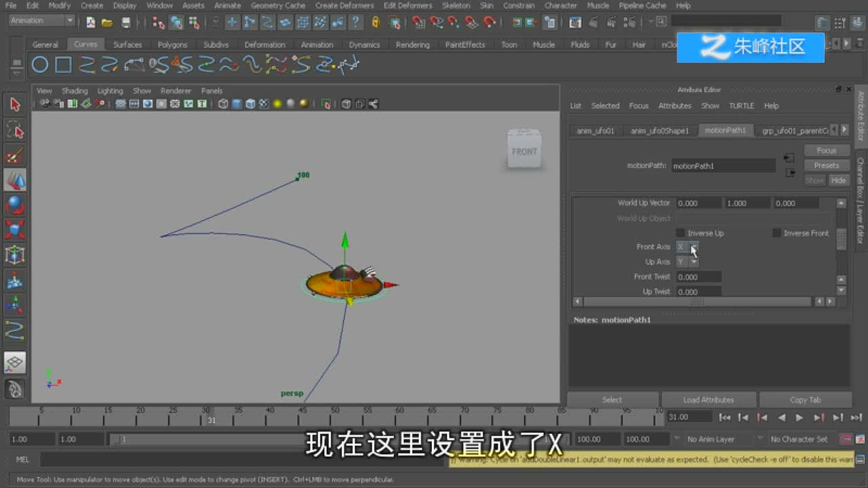Select the NURBS square curve tool
The image size is (868, 488).
tap(63, 65)
